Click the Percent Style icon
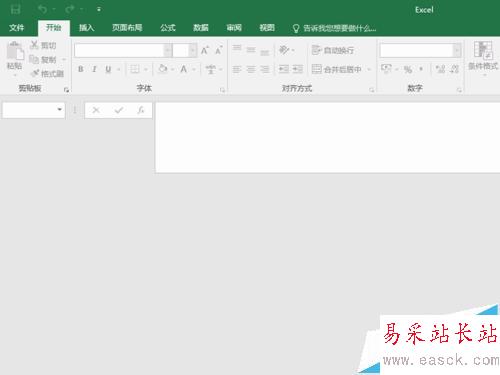The width and height of the screenshot is (500, 375). [408, 69]
